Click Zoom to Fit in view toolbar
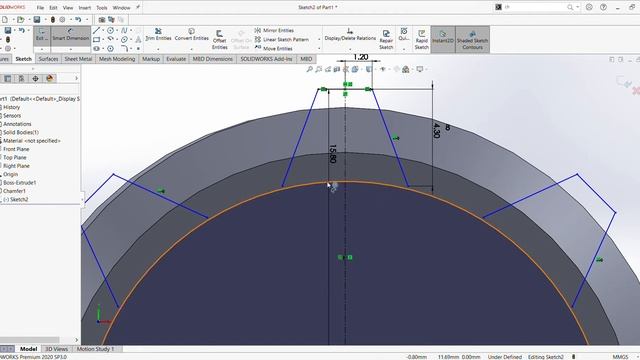The height and width of the screenshot is (360, 640). [x=310, y=69]
